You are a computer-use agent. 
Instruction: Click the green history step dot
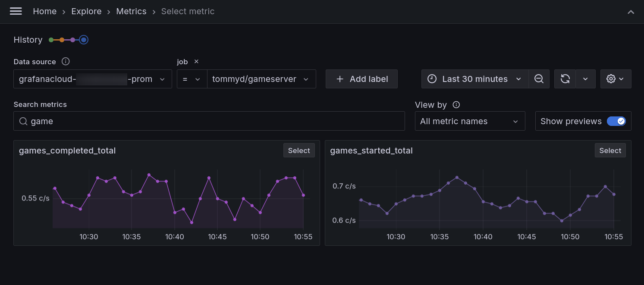click(51, 40)
